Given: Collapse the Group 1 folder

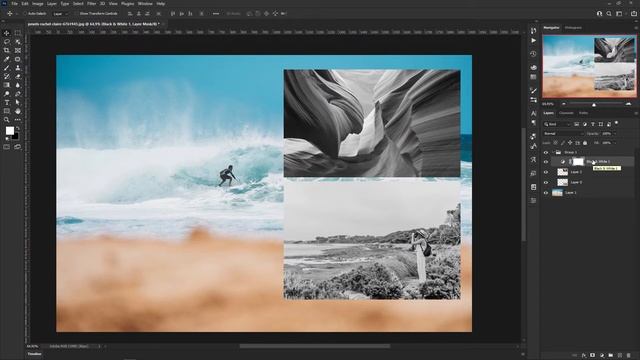Looking at the screenshot, I should 553,152.
